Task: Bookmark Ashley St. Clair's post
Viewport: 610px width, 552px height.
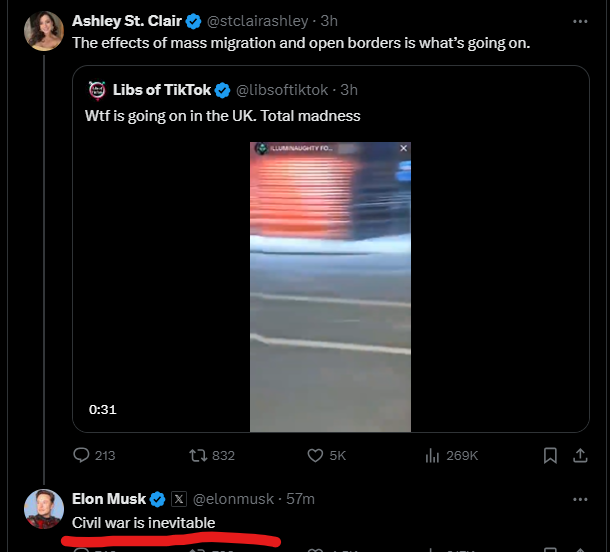Action: click(x=550, y=455)
